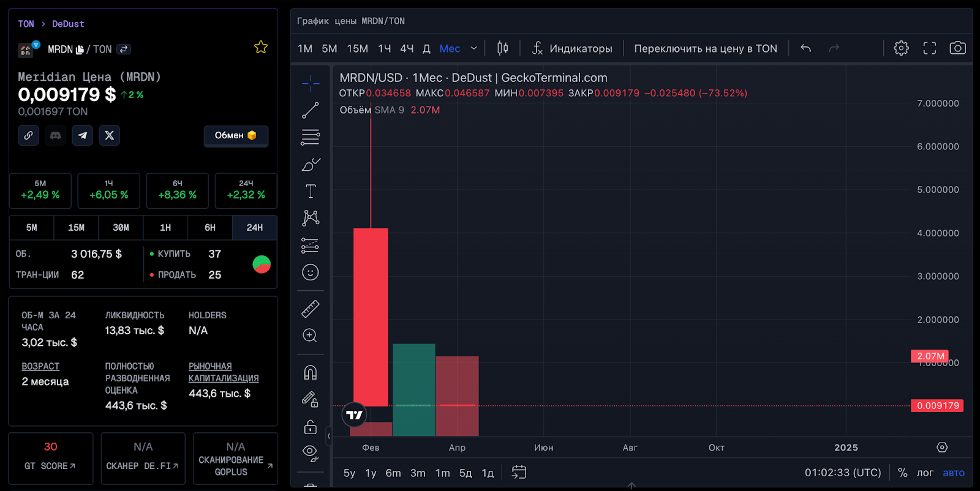Open the Fibonacci retracement tools
Viewport: 980px width, 491px height.
[x=311, y=137]
